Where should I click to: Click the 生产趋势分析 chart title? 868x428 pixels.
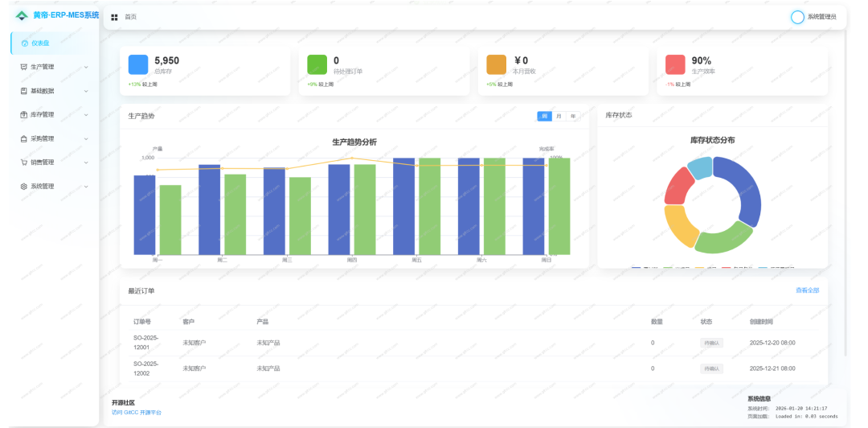[354, 142]
